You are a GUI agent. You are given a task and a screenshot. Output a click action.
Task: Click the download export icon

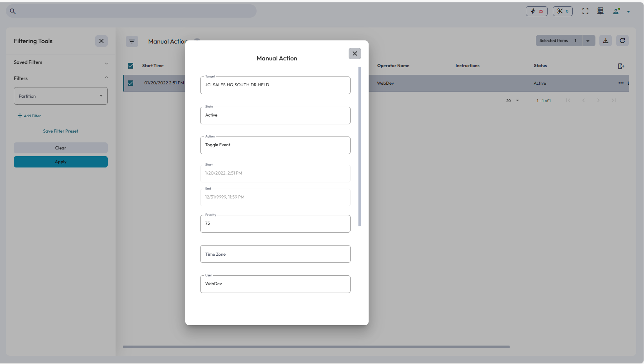point(606,41)
